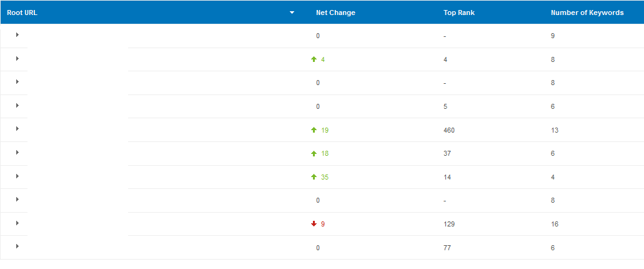Click the Root URL sort arrow
644x269 pixels.
pos(292,13)
